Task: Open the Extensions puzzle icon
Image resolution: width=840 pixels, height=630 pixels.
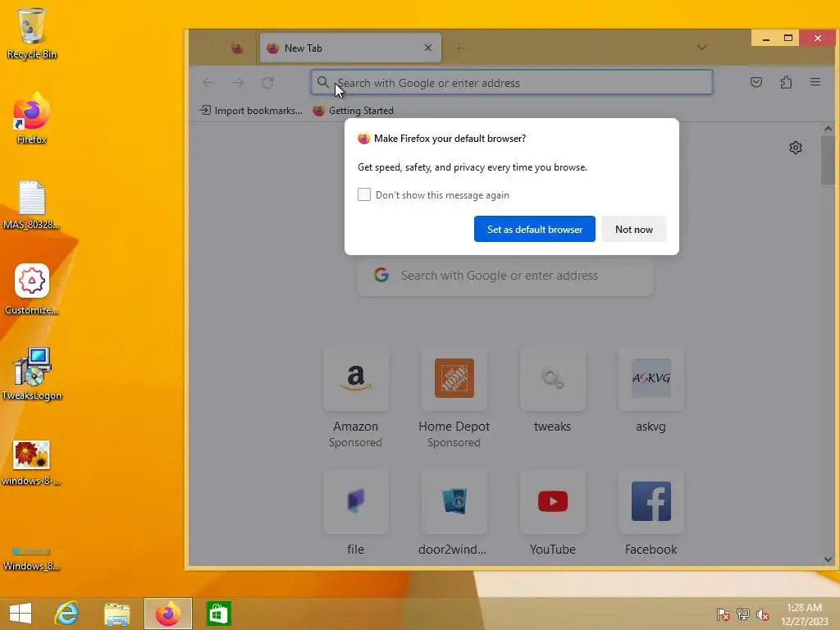Action: click(x=786, y=82)
